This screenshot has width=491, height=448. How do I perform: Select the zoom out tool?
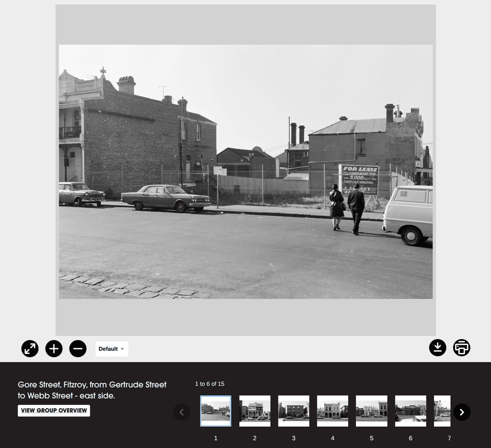[x=78, y=349]
